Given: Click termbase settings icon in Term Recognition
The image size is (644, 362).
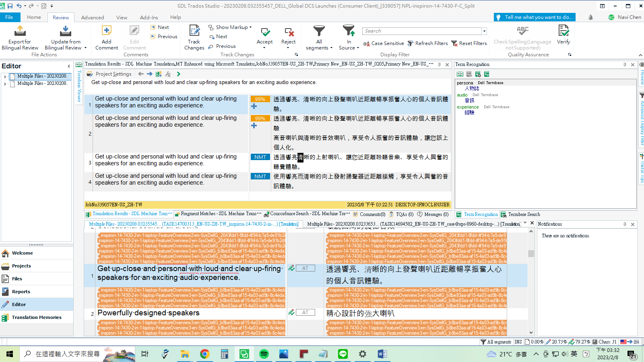Looking at the screenshot, I should pos(478,74).
